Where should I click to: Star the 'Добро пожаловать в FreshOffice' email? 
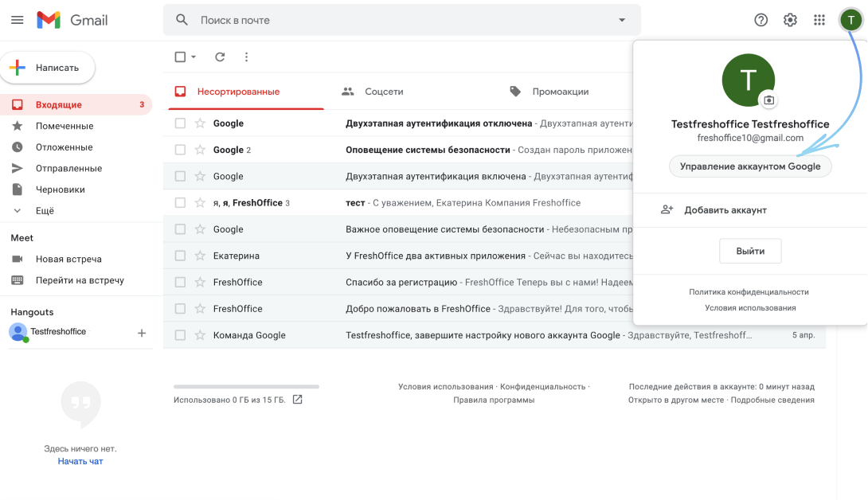[200, 308]
